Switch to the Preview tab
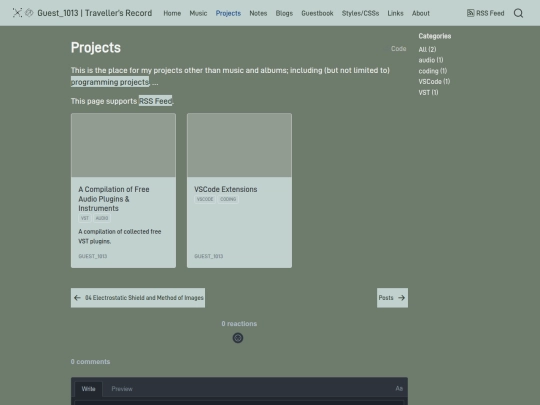540x405 pixels. 122,389
